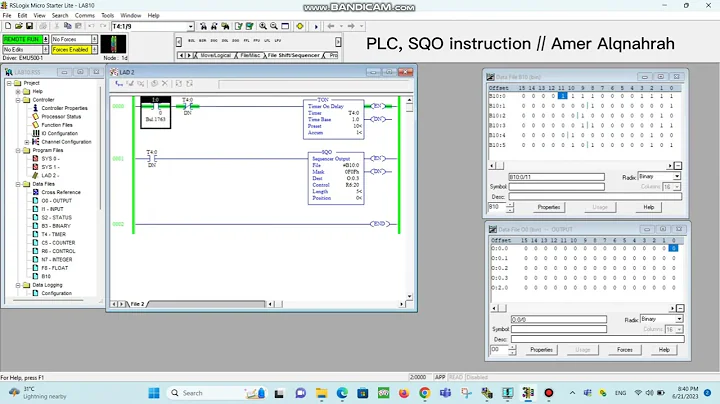Save the project with the floppy disk icon

[29, 26]
